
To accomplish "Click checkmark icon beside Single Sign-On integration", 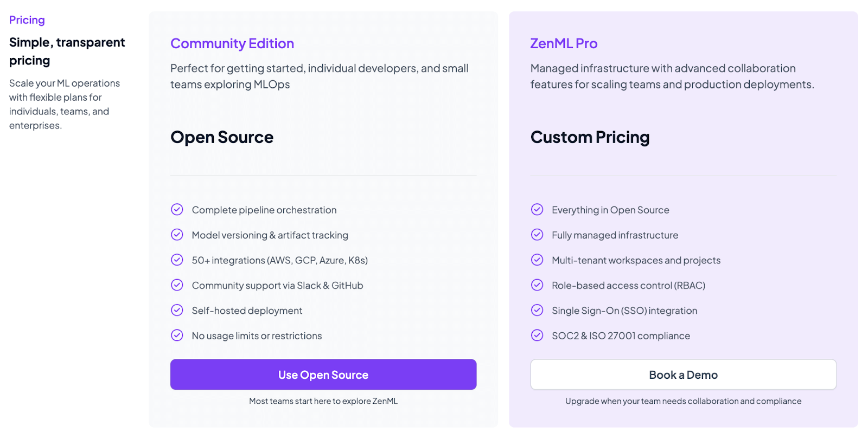I will [x=537, y=310].
